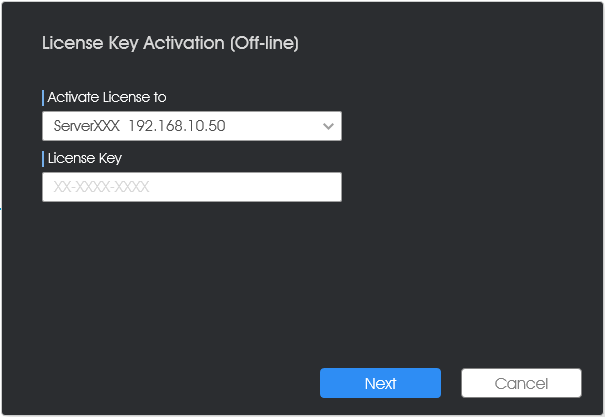605x417 pixels.
Task: Click the word Off-line in dialog title
Action: pos(264,43)
